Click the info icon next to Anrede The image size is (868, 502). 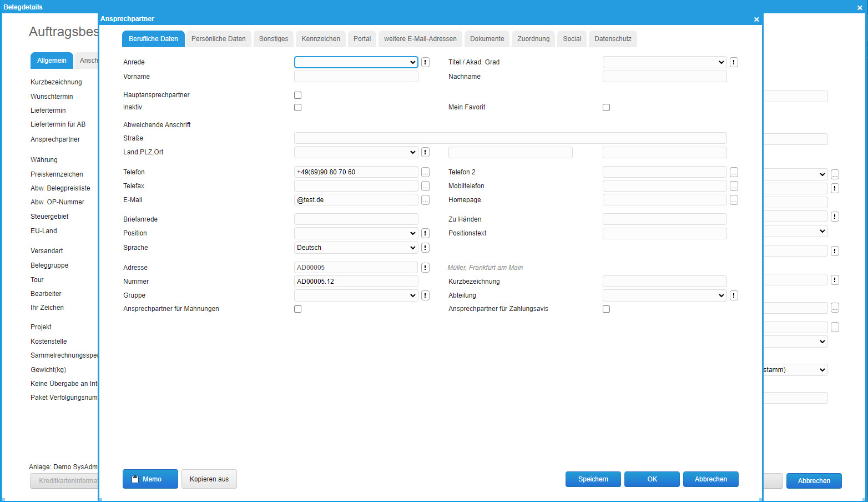pyautogui.click(x=425, y=62)
